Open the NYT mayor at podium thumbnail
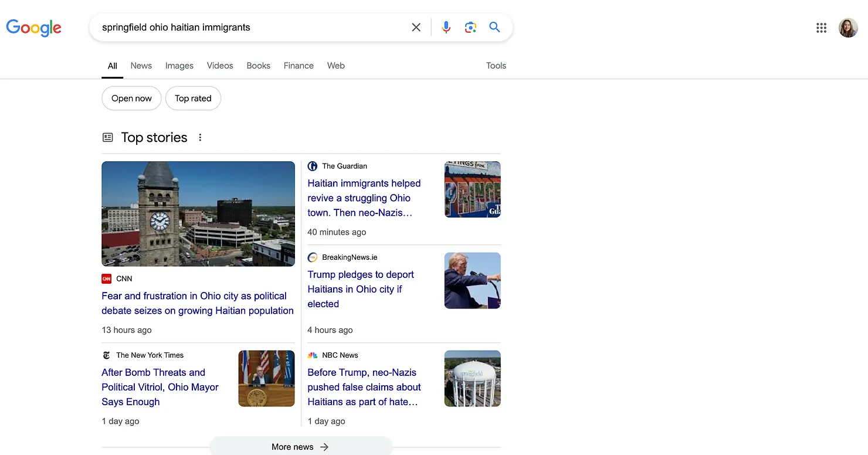Screen dimensions: 868x455 point(266,379)
